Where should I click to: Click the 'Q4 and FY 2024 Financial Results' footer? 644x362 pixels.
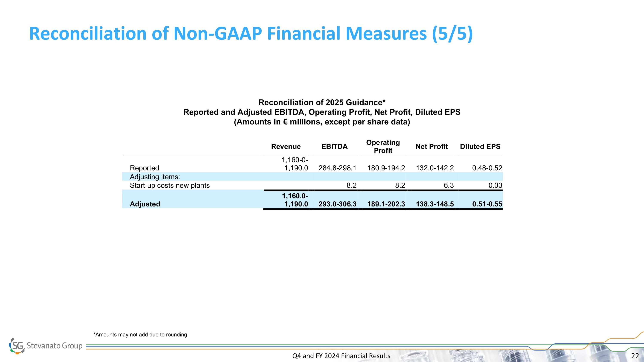point(341,356)
